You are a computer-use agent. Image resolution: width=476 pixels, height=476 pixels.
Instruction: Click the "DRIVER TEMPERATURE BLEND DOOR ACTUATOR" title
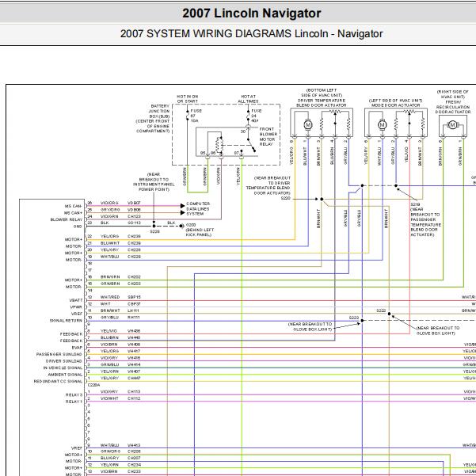point(322,103)
